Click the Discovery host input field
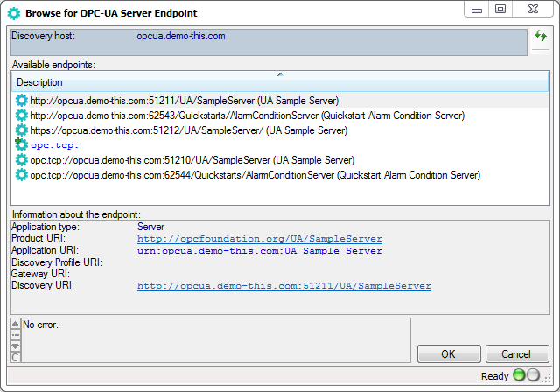Viewport: 560px width, 392px height. (x=332, y=37)
